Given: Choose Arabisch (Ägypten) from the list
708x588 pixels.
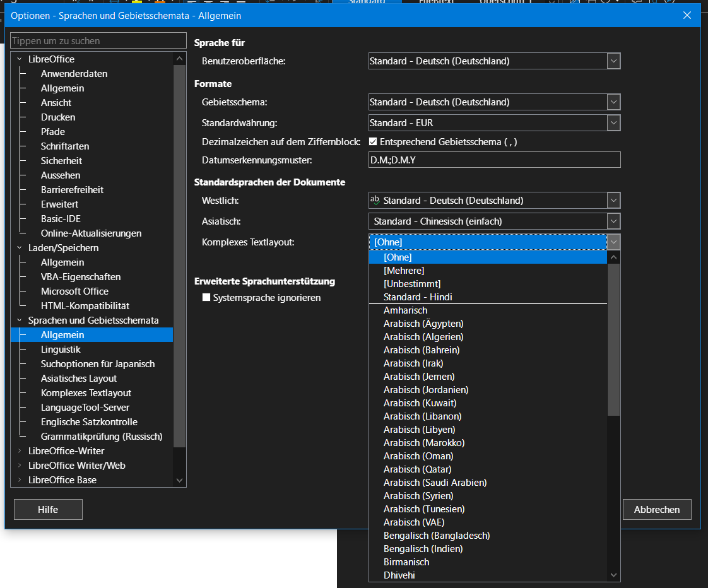Looking at the screenshot, I should [x=488, y=324].
